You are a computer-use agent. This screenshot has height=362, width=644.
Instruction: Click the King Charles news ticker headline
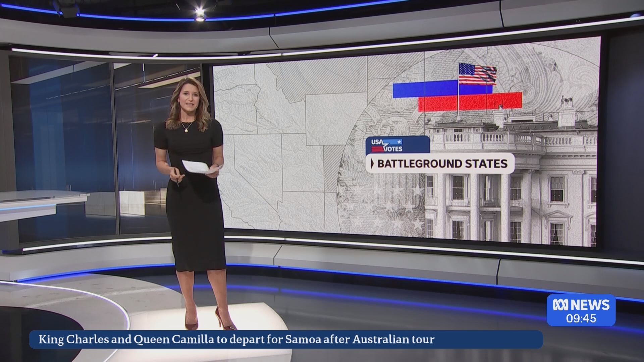pyautogui.click(x=236, y=339)
